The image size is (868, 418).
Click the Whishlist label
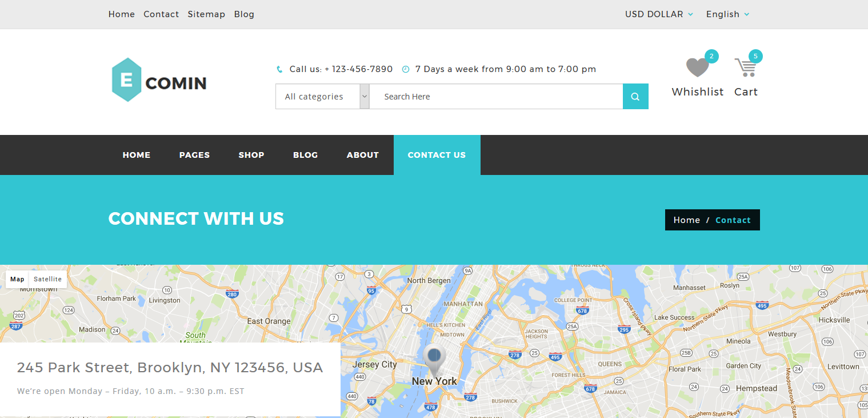point(698,91)
